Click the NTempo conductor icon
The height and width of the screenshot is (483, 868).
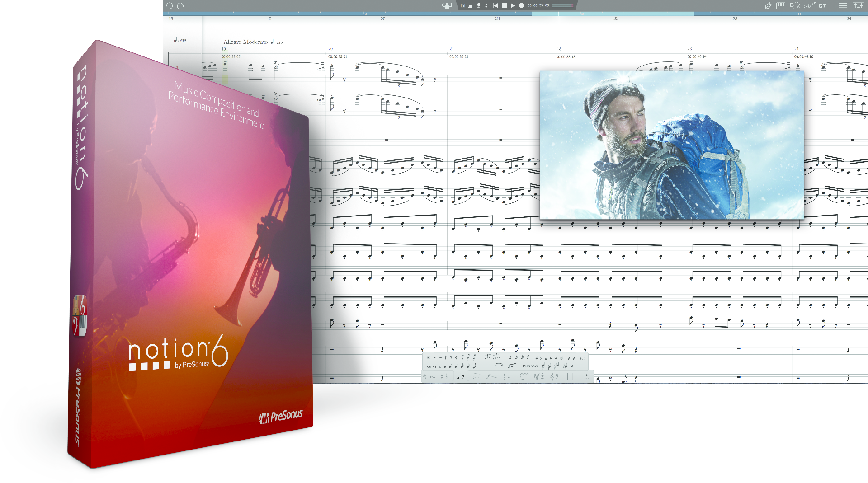click(x=446, y=6)
